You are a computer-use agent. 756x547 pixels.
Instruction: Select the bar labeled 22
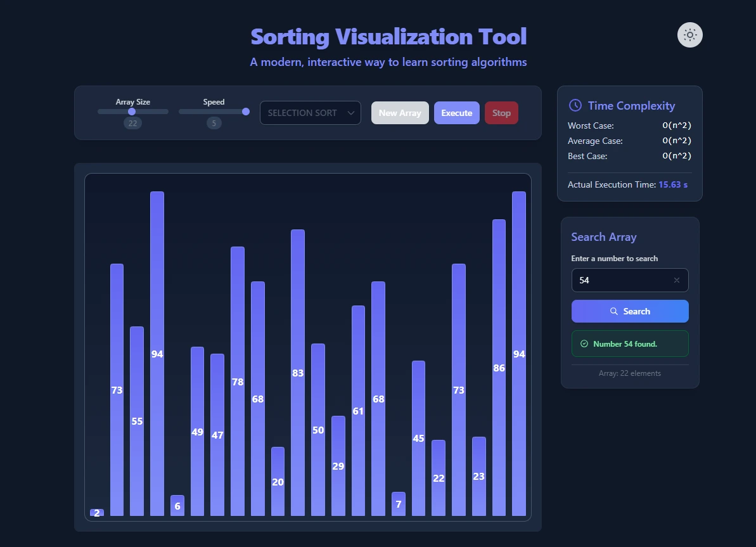pyautogui.click(x=439, y=478)
